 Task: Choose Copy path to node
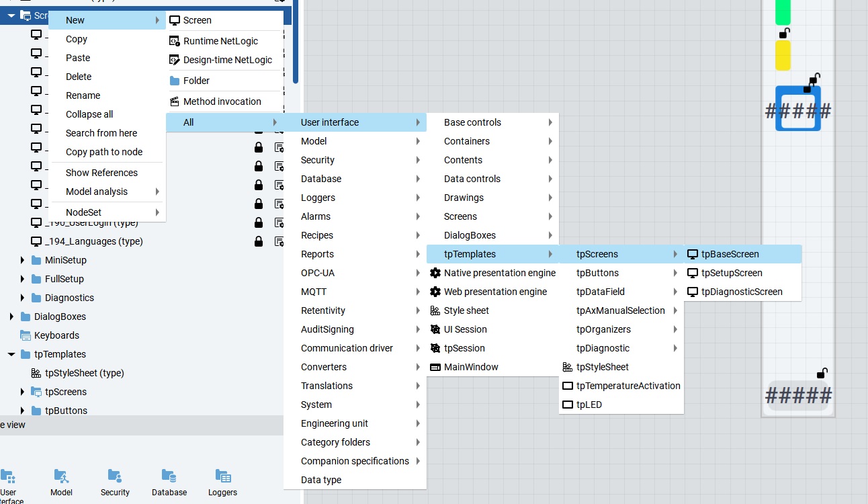[x=104, y=152]
